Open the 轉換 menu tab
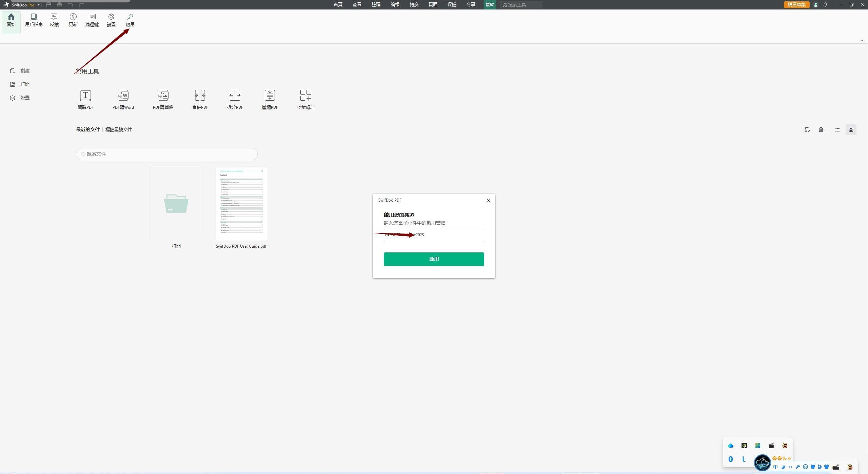The image size is (868, 474). 414,5
